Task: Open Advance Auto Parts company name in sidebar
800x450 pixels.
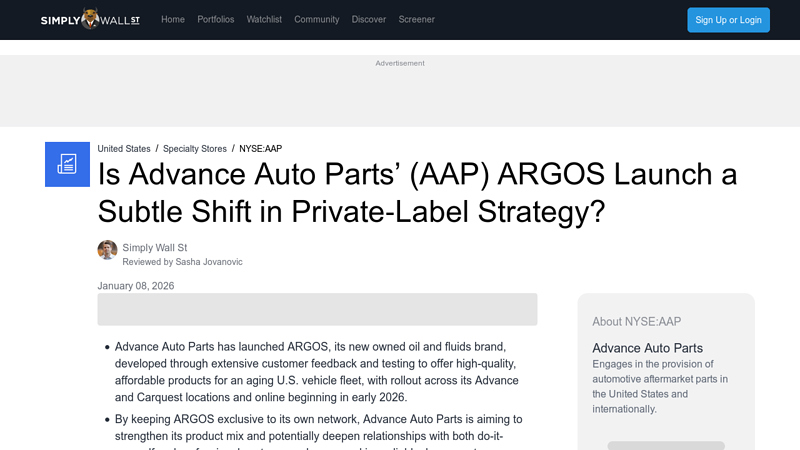Action: (647, 348)
